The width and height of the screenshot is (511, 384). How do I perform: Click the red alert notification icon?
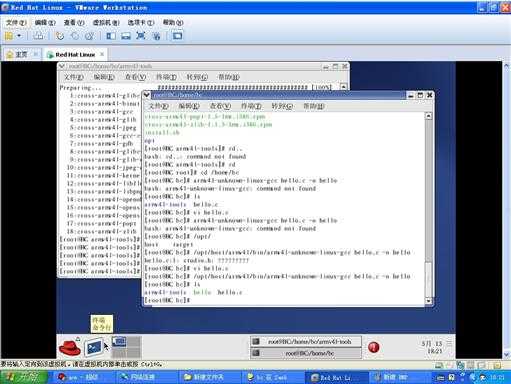(x=374, y=347)
